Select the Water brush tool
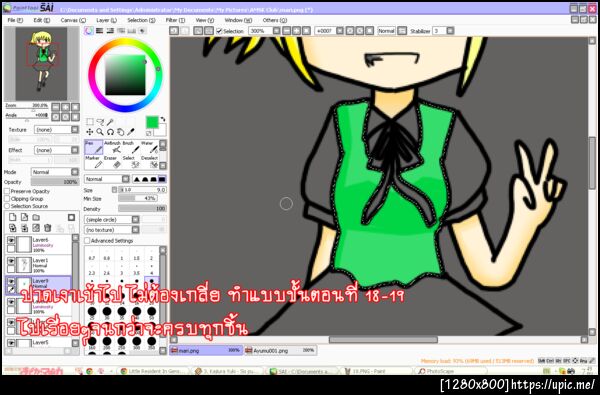This screenshot has height=395, width=600. point(149,147)
